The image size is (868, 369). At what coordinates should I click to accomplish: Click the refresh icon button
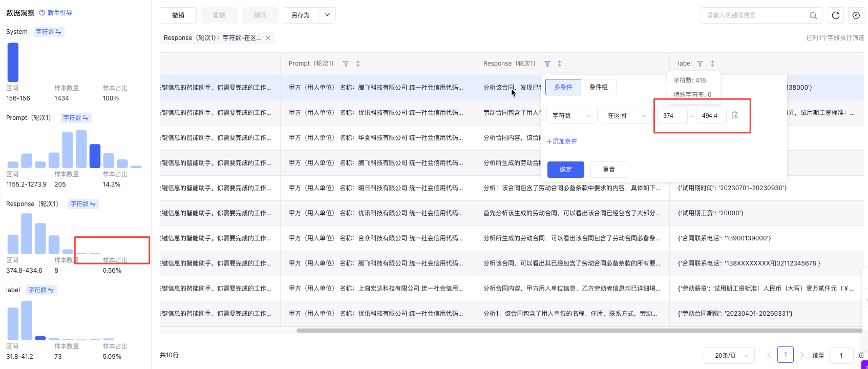pos(836,15)
